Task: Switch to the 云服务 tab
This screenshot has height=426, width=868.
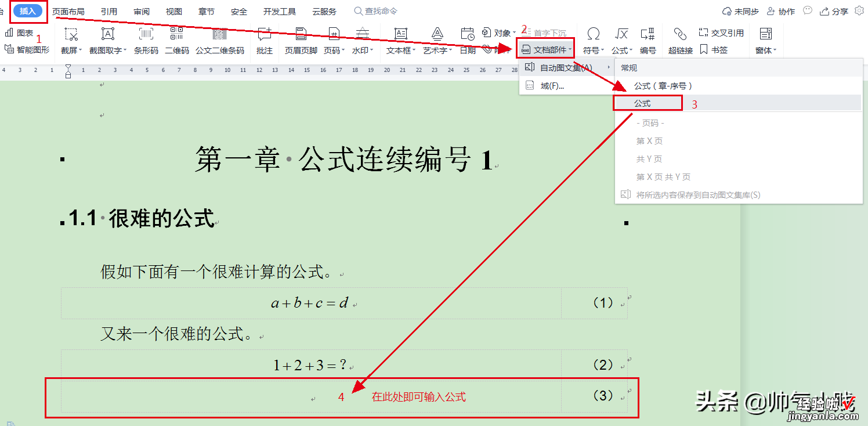Action: [324, 12]
